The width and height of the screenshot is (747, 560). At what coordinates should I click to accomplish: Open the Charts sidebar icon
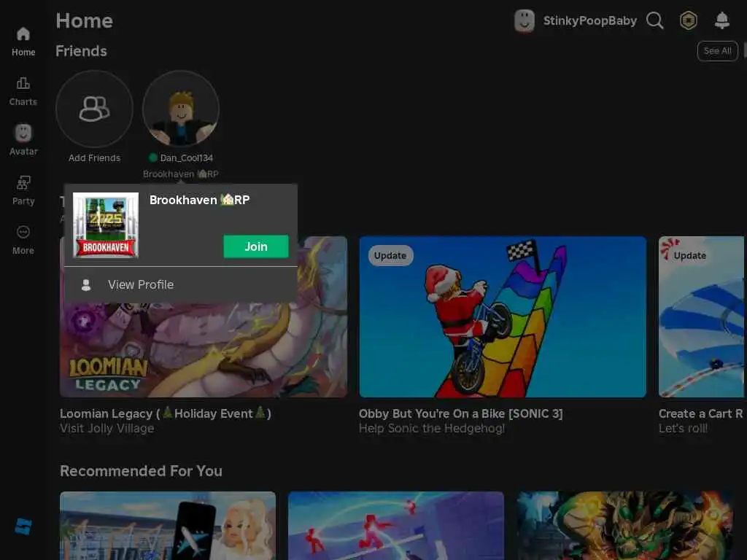coord(23,91)
